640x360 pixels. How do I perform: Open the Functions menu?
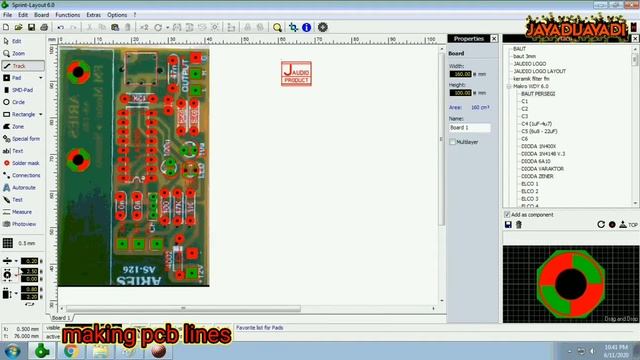pyautogui.click(x=67, y=15)
